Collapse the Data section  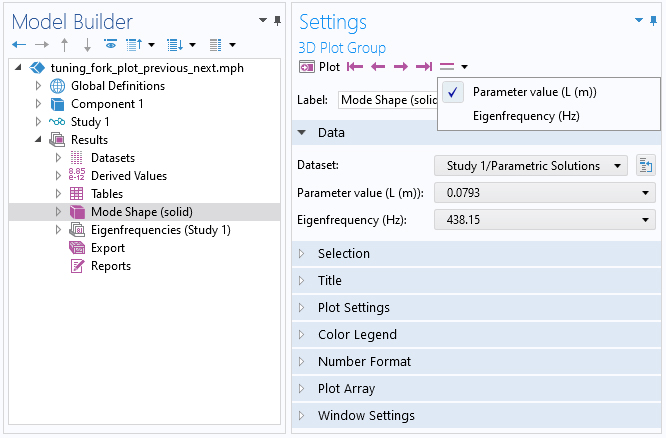(x=302, y=133)
